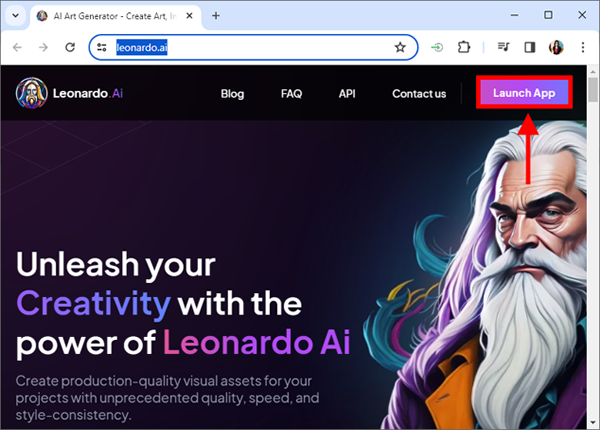This screenshot has height=430, width=600.
Task: Go to the API page link
Action: click(x=347, y=94)
